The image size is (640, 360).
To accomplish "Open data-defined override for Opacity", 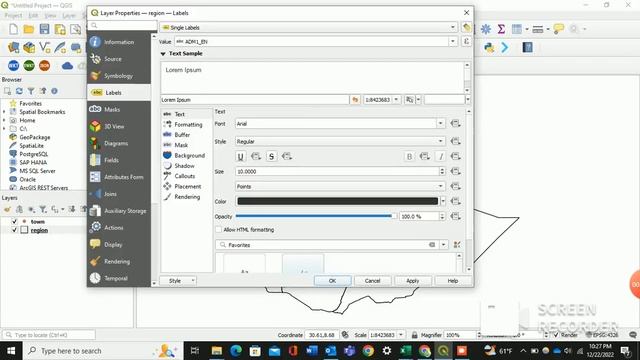I will (456, 216).
